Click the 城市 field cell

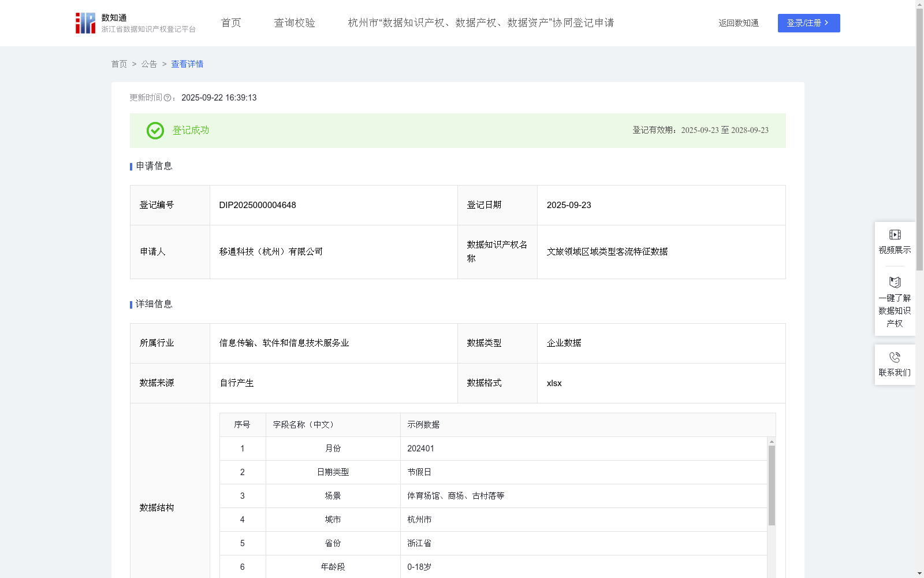tap(333, 520)
